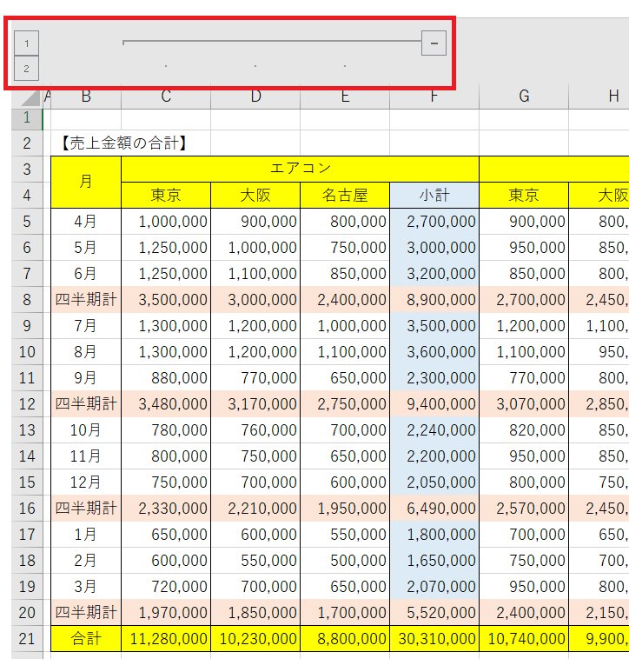
Task: Select cell with 2,240,000
Action: [434, 429]
